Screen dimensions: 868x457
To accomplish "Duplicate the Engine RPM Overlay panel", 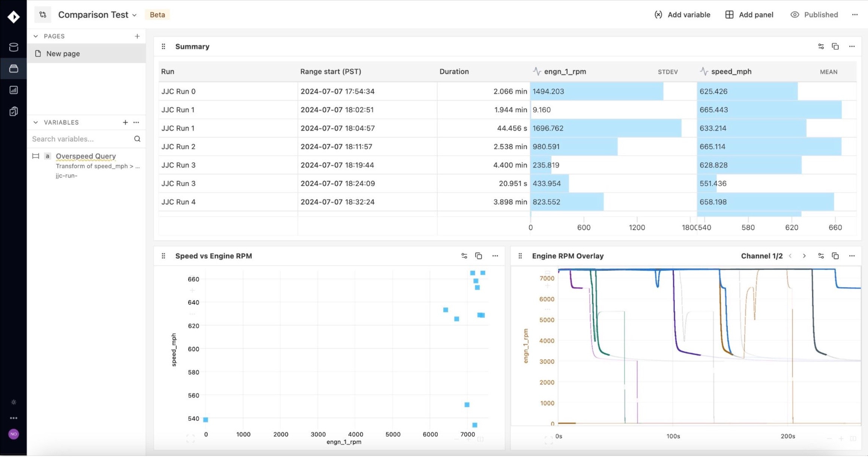I will (835, 256).
